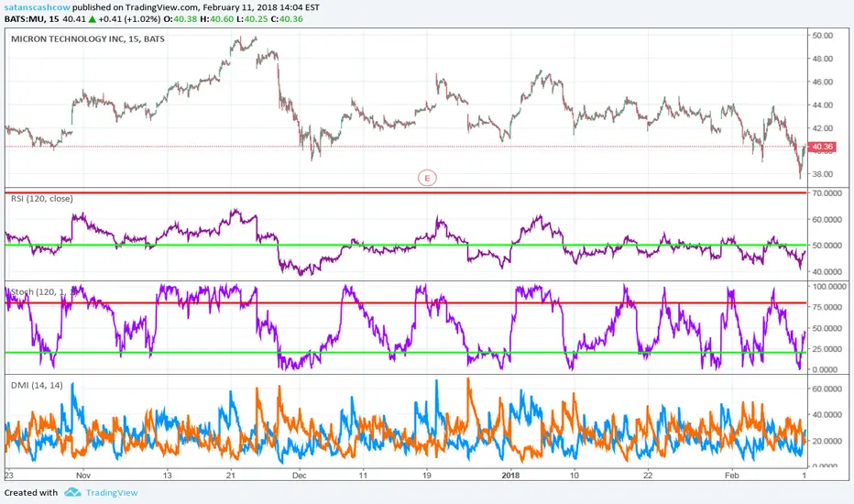Click the 48.00 price axis label
This screenshot has height=504, width=854.
tap(823, 59)
